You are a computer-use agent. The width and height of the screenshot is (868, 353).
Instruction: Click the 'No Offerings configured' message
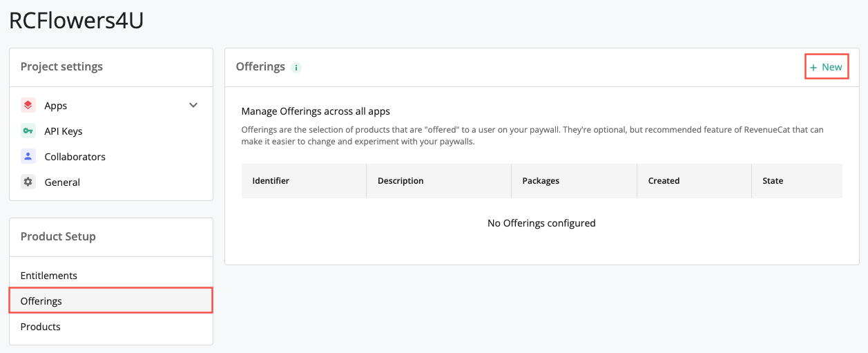(541, 223)
